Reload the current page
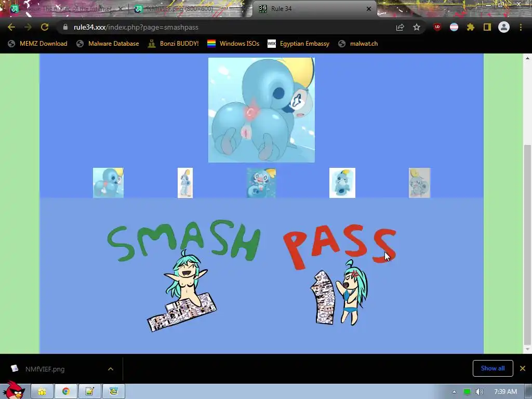Viewport: 532px width, 399px height. coord(45,27)
